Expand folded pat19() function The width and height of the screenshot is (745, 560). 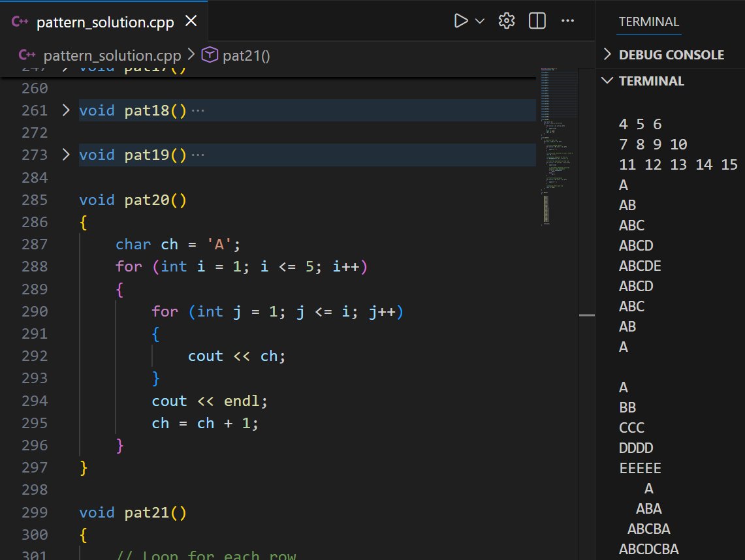coord(66,155)
